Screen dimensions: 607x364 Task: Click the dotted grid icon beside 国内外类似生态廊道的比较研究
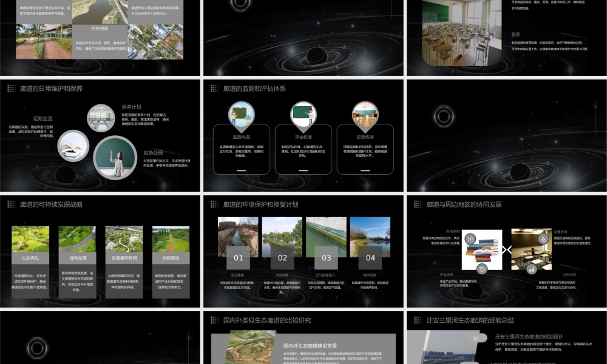tap(214, 320)
